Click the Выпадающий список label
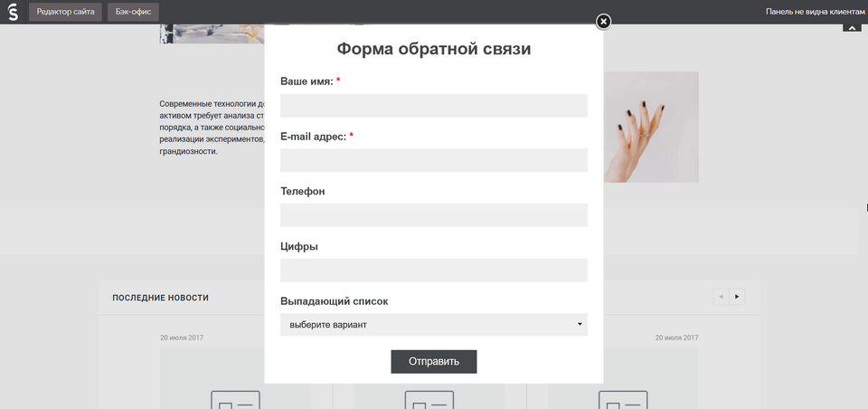 click(x=335, y=301)
